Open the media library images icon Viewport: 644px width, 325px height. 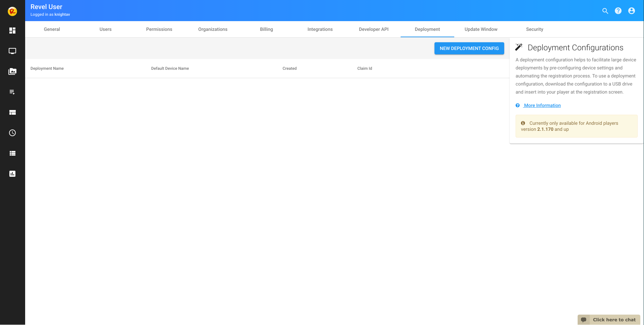[x=12, y=71]
